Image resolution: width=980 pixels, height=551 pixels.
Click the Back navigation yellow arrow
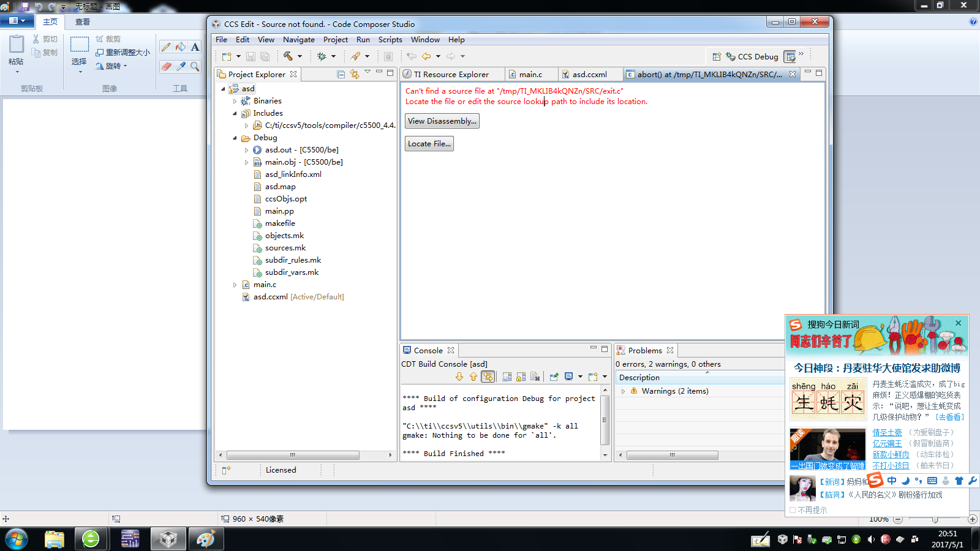426,56
